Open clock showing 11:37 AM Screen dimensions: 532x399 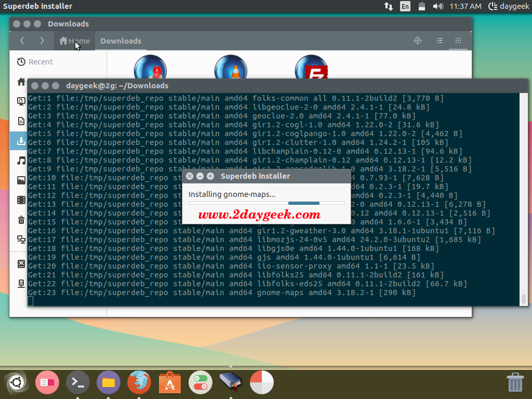point(465,6)
